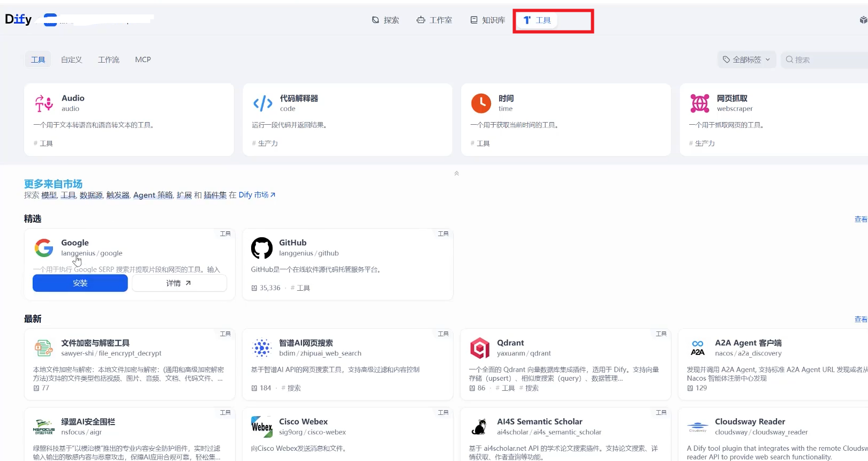Click the 网页抓取 webscraper icon

(x=699, y=103)
